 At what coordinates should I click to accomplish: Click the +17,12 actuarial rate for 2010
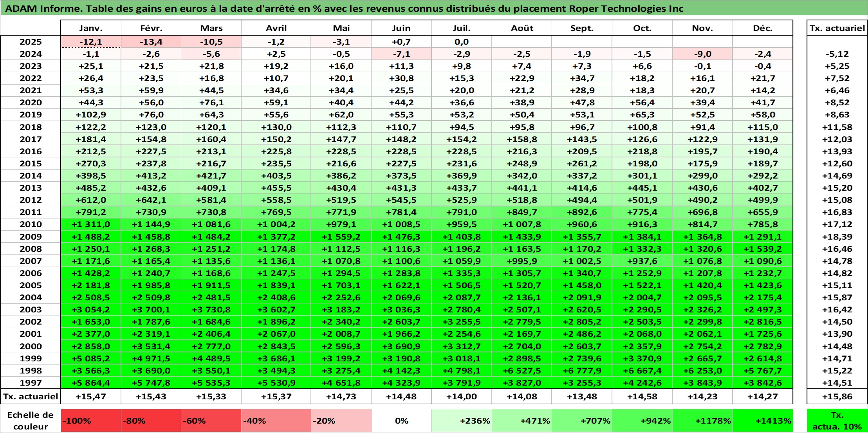click(837, 224)
